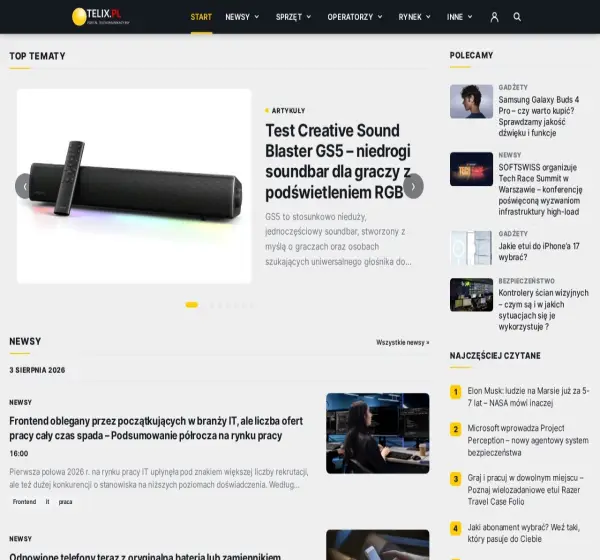Click the GS5 soundbar description text
The image size is (600, 560).
[338, 239]
